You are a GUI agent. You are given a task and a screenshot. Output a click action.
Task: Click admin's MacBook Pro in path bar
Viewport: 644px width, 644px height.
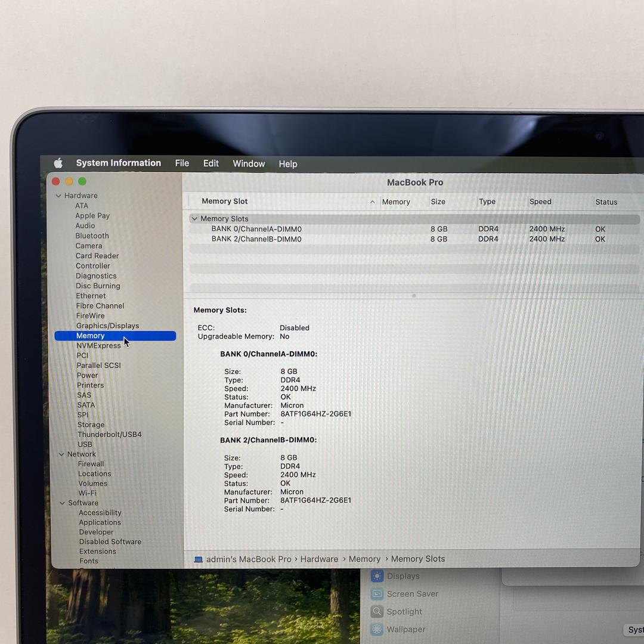click(249, 559)
